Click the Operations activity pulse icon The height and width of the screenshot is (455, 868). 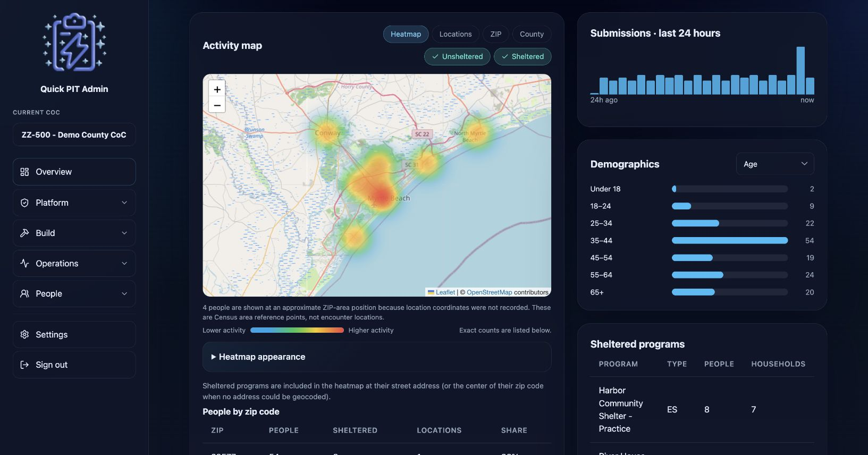tap(24, 263)
